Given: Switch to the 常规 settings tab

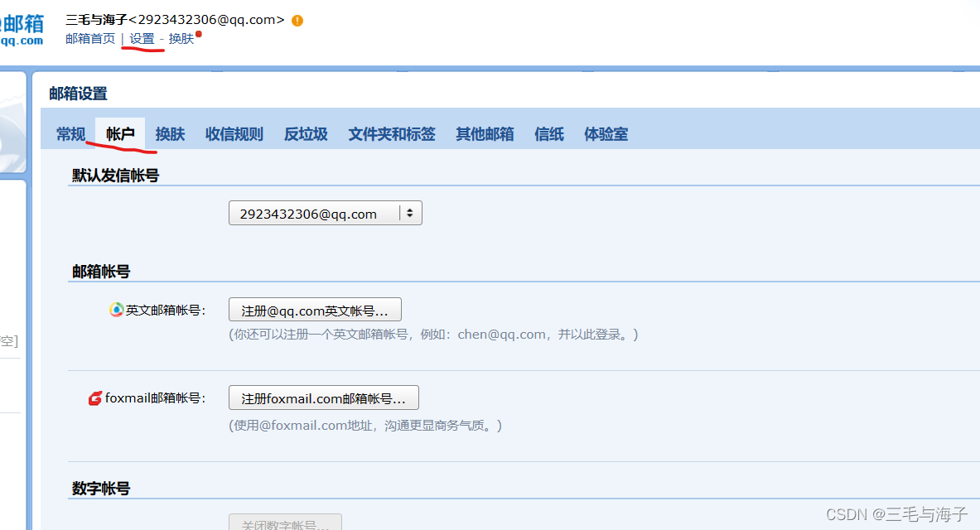Looking at the screenshot, I should point(70,134).
